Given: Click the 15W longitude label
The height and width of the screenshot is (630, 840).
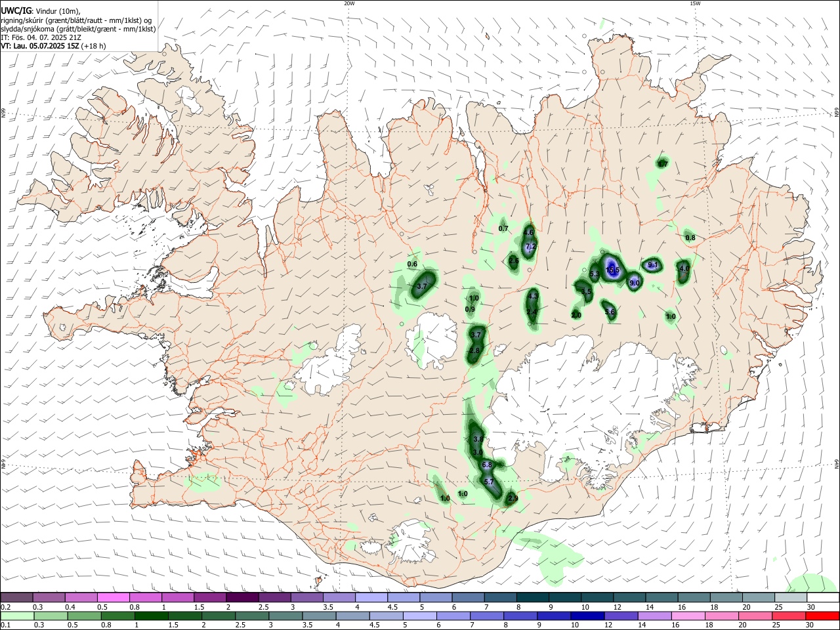Looking at the screenshot, I should (x=695, y=3).
